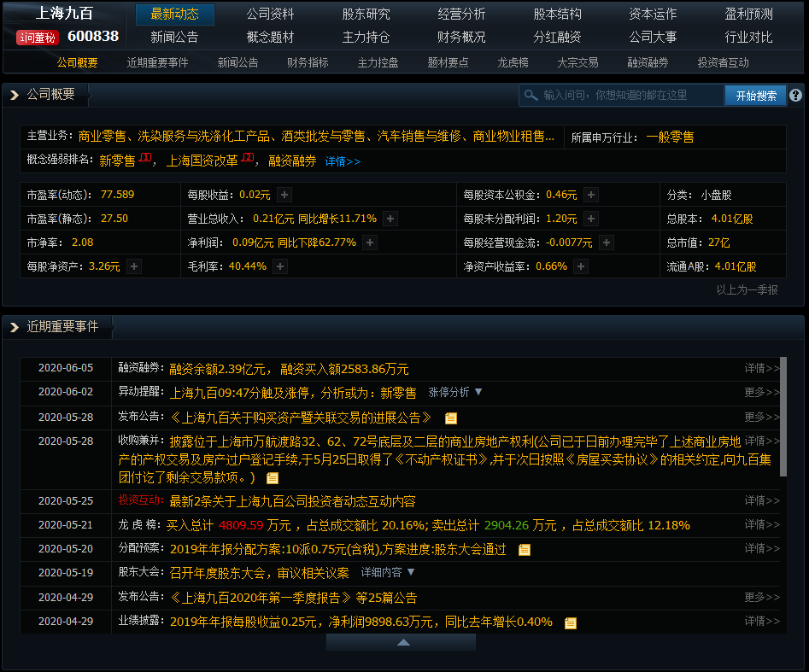This screenshot has width=809, height=672.
Task: Open the 盈利预测 tab
Action: point(748,14)
